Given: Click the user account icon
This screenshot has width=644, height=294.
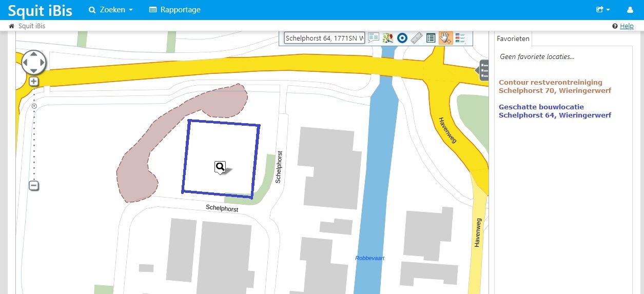Looking at the screenshot, I should coord(630,10).
